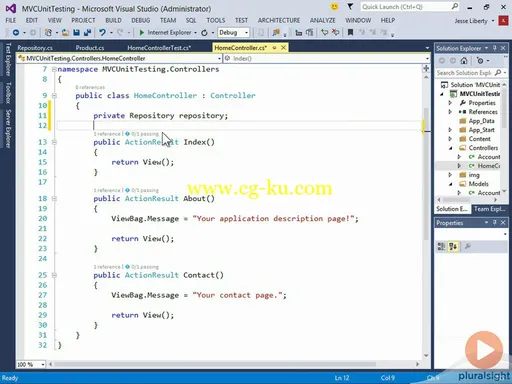The height and width of the screenshot is (384, 512).
Task: Toggle auto-hide pin on Properties panel
Action: (495, 222)
